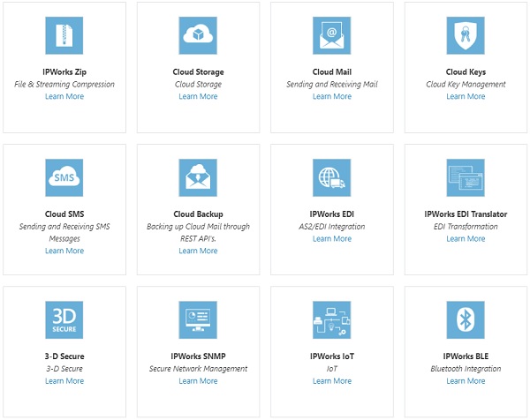The height and width of the screenshot is (420, 530).
Task: Click the Cloud Mail envelope icon
Action: point(332,35)
